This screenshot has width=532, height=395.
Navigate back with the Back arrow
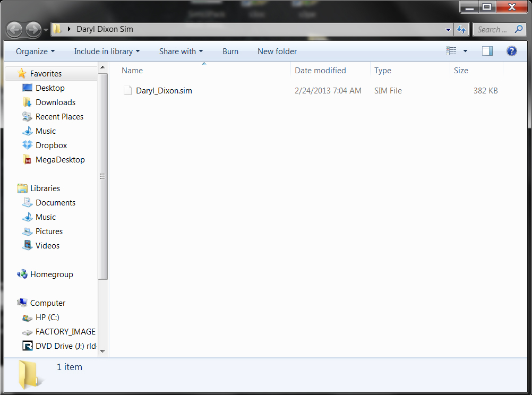coord(14,29)
